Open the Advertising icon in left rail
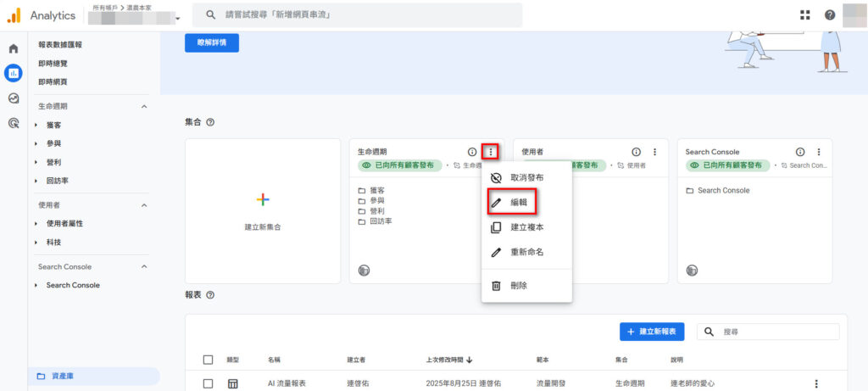The width and height of the screenshot is (868, 391). point(13,123)
